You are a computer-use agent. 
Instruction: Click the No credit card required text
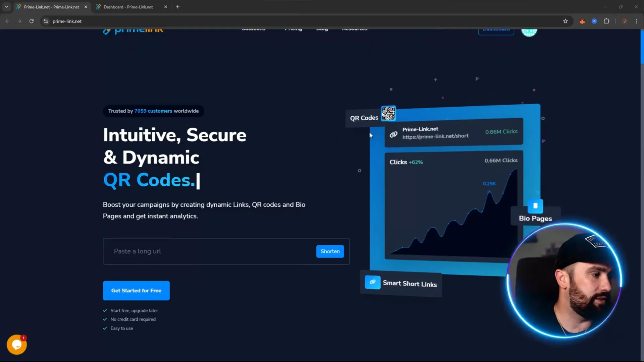coord(133,319)
